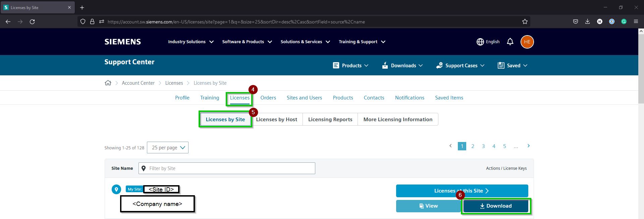
Task: Click the Support Center heading link
Action: pyautogui.click(x=129, y=62)
